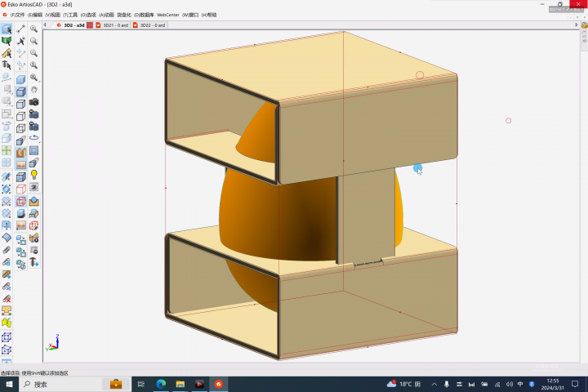Click the light bulb lighting icon
588x392 pixels.
[x=34, y=175]
